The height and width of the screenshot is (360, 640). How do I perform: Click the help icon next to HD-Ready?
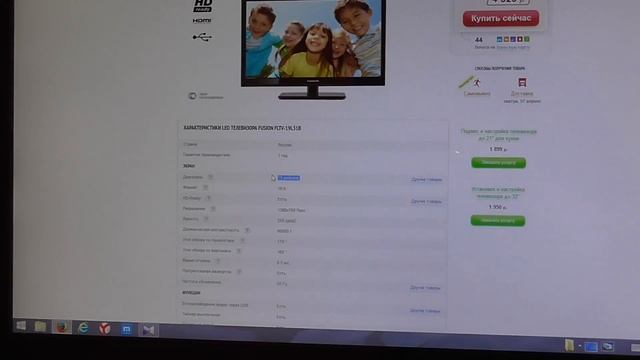point(208,198)
